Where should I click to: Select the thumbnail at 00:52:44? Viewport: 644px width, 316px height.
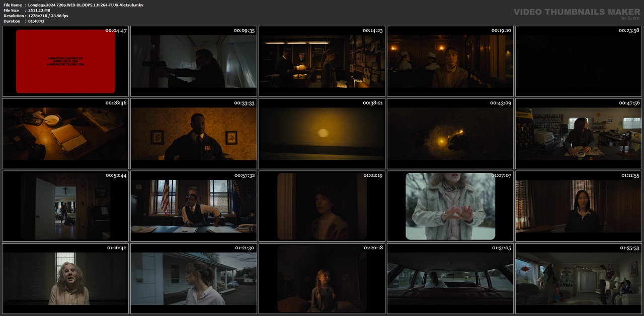[x=65, y=206]
